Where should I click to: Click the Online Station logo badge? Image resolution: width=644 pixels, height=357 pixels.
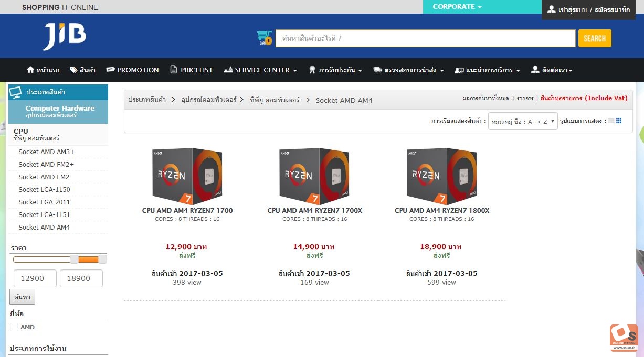(x=624, y=338)
